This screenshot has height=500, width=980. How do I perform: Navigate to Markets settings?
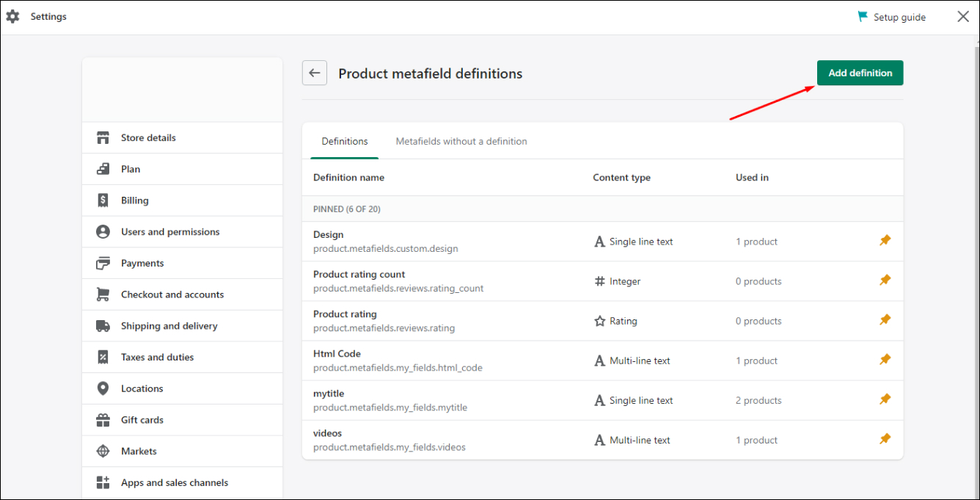182,451
